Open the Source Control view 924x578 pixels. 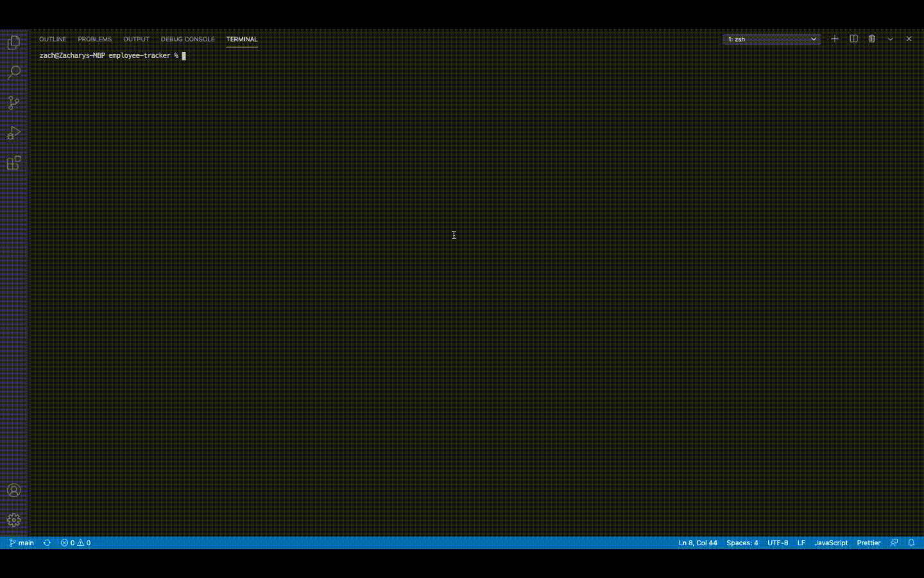[x=13, y=103]
